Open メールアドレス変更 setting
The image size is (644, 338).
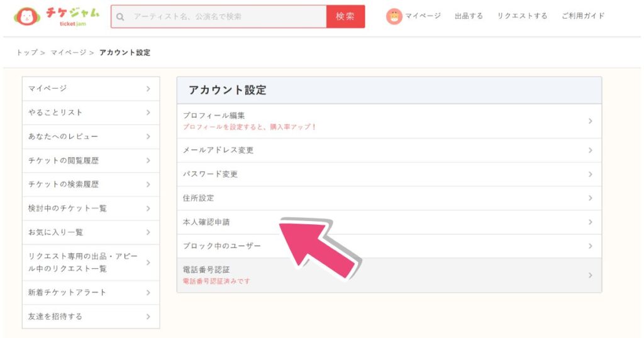tap(389, 151)
